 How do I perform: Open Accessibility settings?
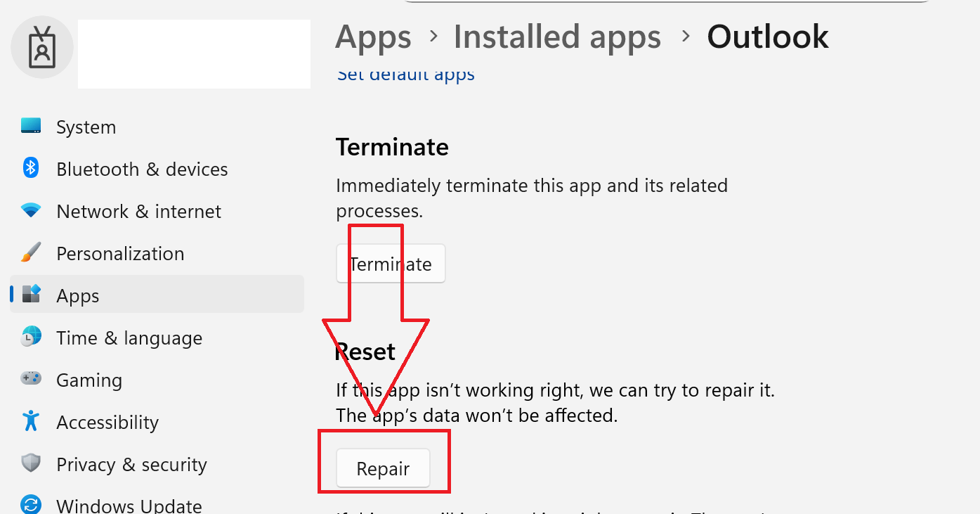(x=107, y=422)
